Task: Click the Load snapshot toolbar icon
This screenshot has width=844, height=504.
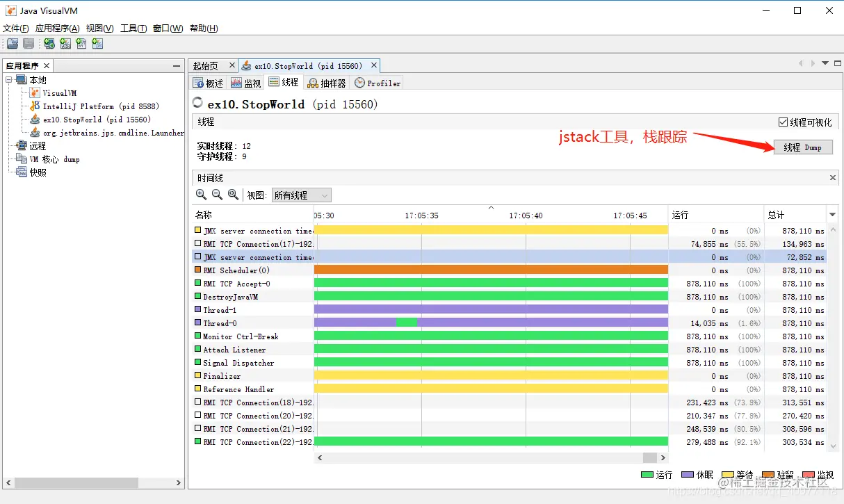Action: pyautogui.click(x=13, y=44)
